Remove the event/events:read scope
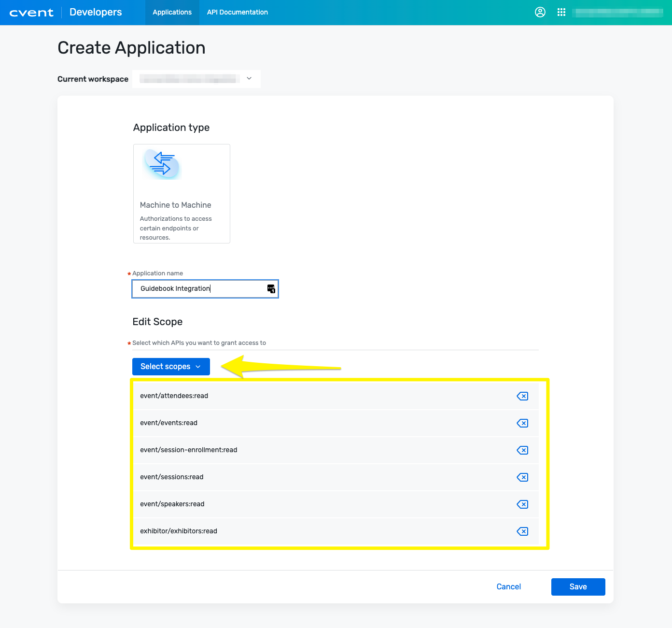Viewport: 672px width, 628px height. tap(522, 423)
